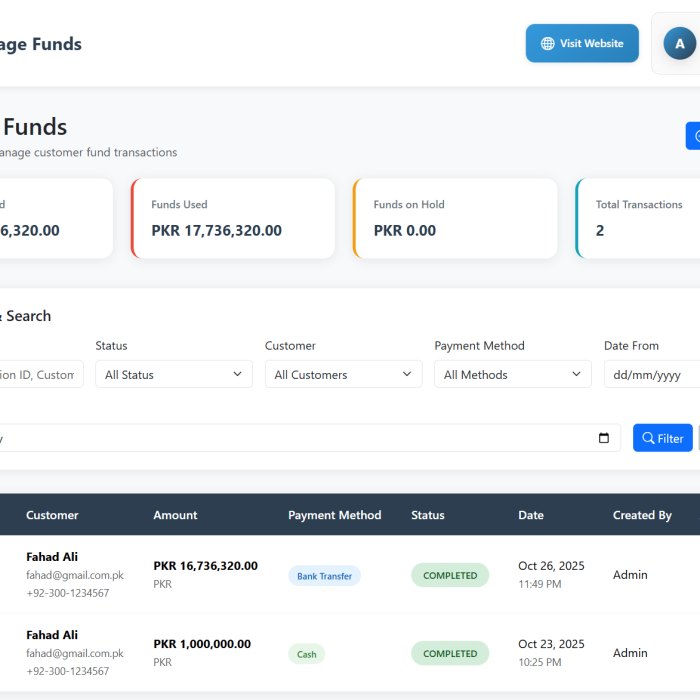The image size is (700, 700).
Task: Open the Total Transactions summary card
Action: 640,219
